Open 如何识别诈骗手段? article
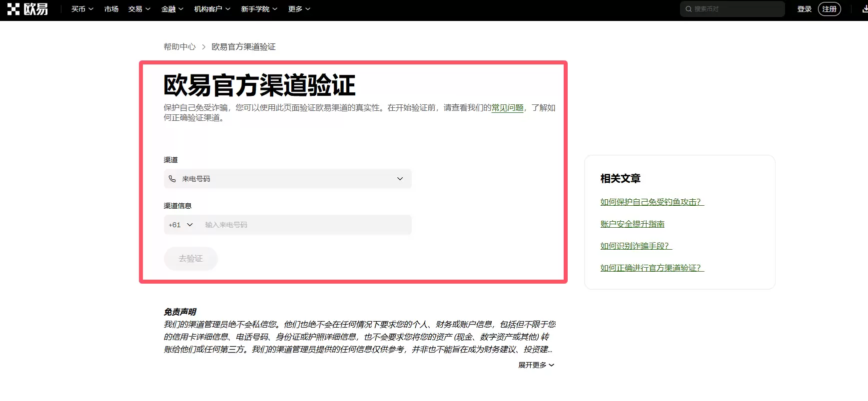This screenshot has width=868, height=401. pos(636,246)
